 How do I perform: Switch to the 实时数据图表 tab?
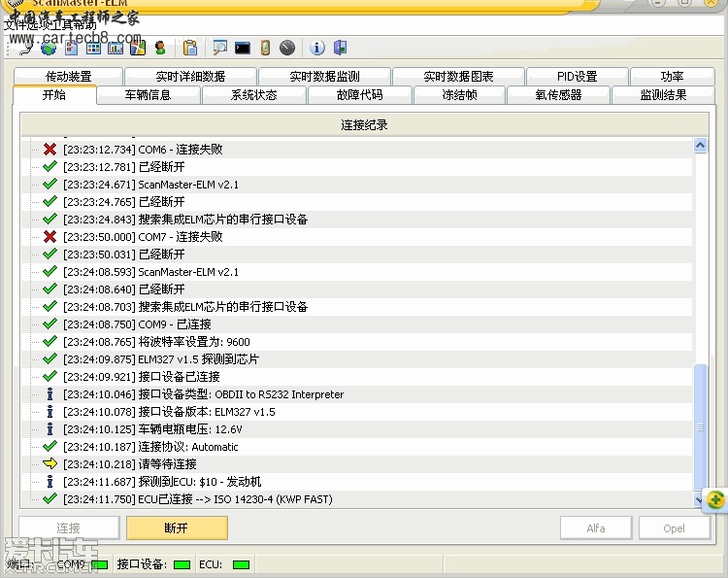[458, 76]
